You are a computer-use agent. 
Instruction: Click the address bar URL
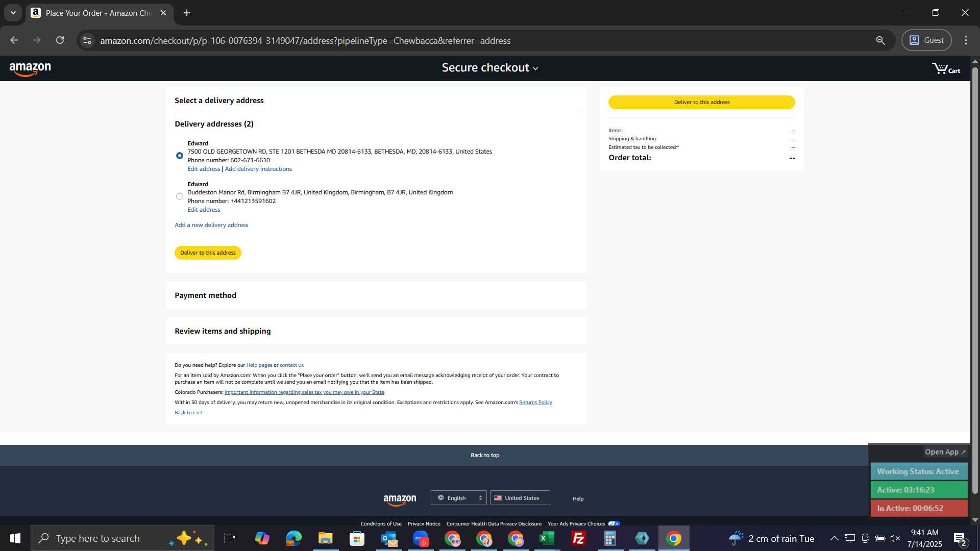(x=305, y=41)
